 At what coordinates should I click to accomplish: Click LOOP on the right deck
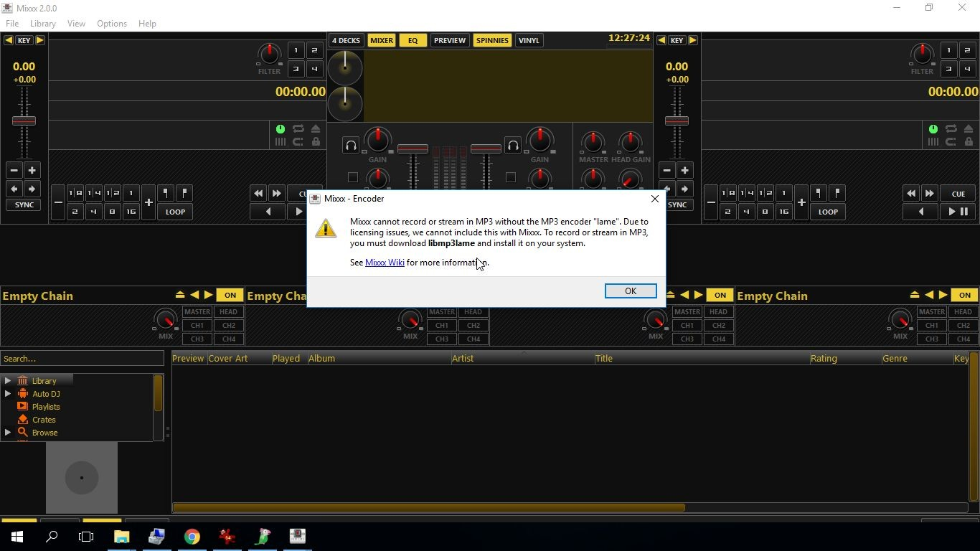click(828, 212)
